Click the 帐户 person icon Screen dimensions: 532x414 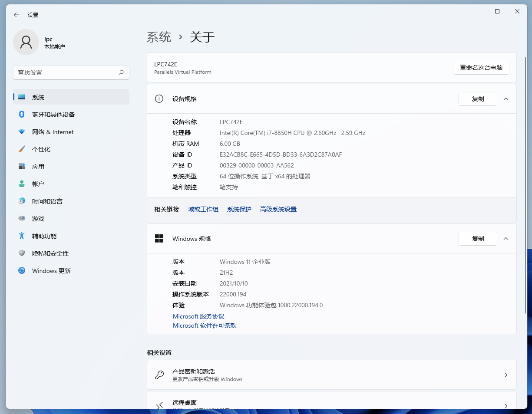(22, 184)
